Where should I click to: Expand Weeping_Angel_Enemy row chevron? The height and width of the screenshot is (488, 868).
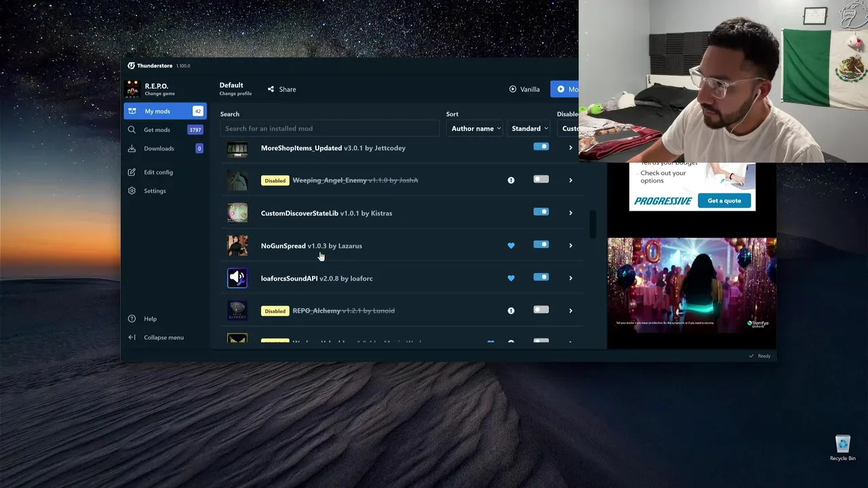click(x=570, y=180)
